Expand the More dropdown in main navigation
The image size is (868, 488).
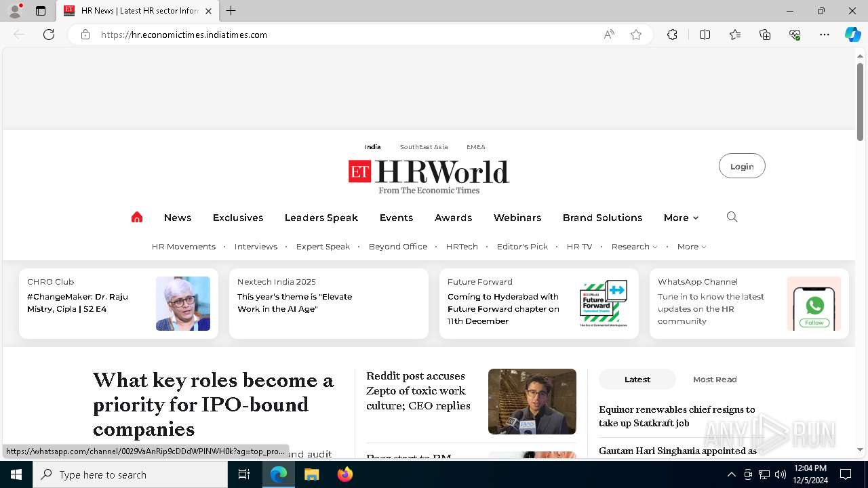point(681,218)
